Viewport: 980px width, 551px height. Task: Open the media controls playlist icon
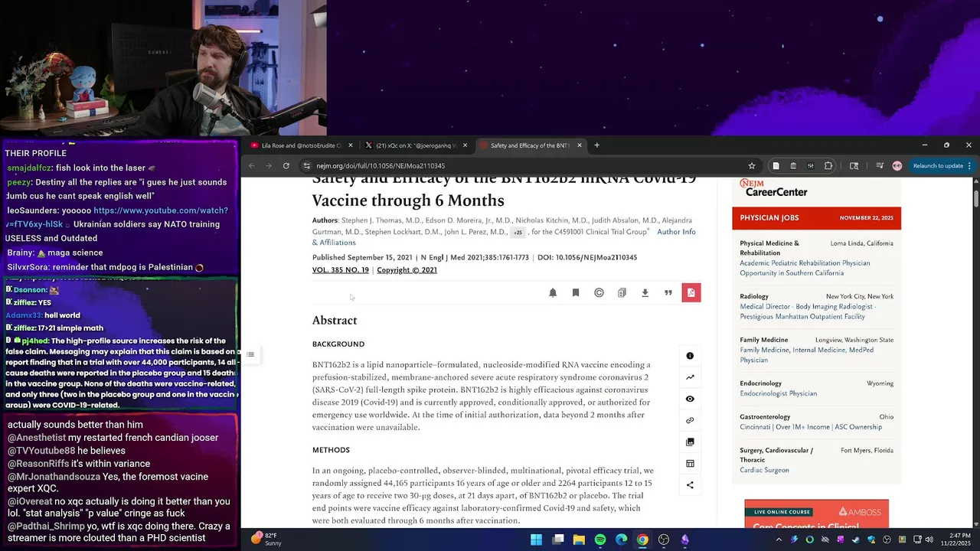tap(880, 165)
